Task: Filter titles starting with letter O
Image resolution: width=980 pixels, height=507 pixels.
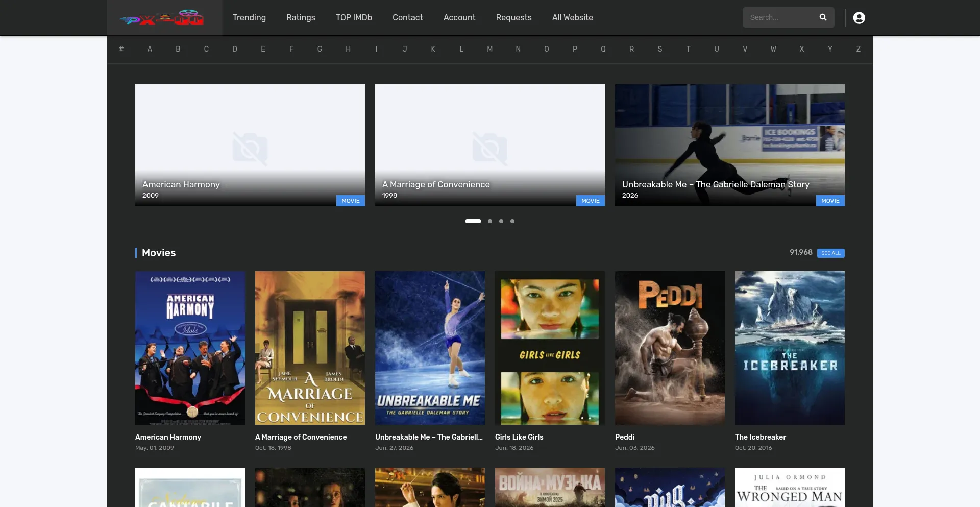Action: point(547,49)
